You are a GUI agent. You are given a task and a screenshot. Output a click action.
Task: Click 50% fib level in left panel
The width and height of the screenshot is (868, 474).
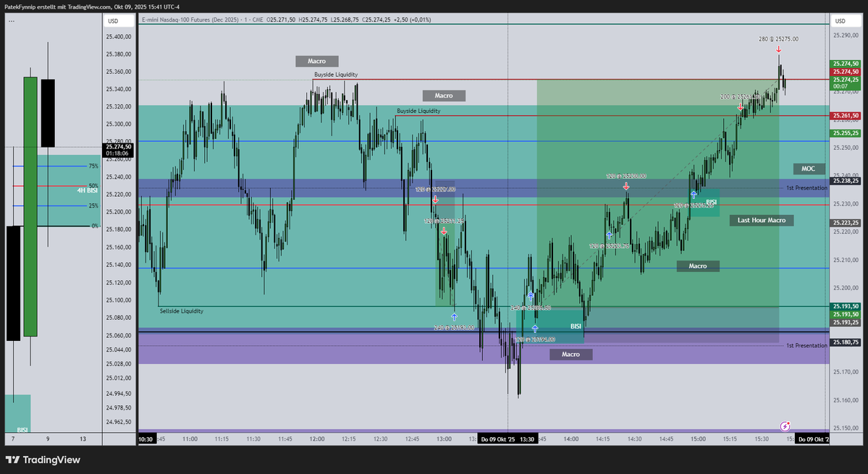coord(93,186)
